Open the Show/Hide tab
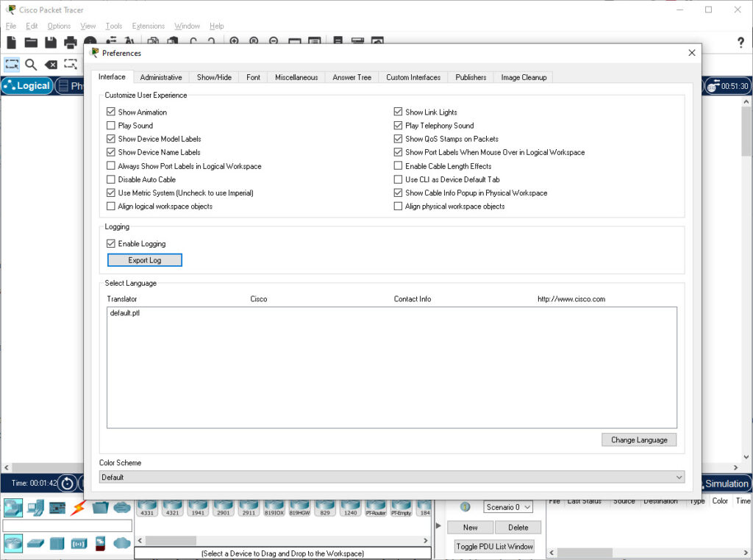This screenshot has width=753, height=560. tap(214, 77)
